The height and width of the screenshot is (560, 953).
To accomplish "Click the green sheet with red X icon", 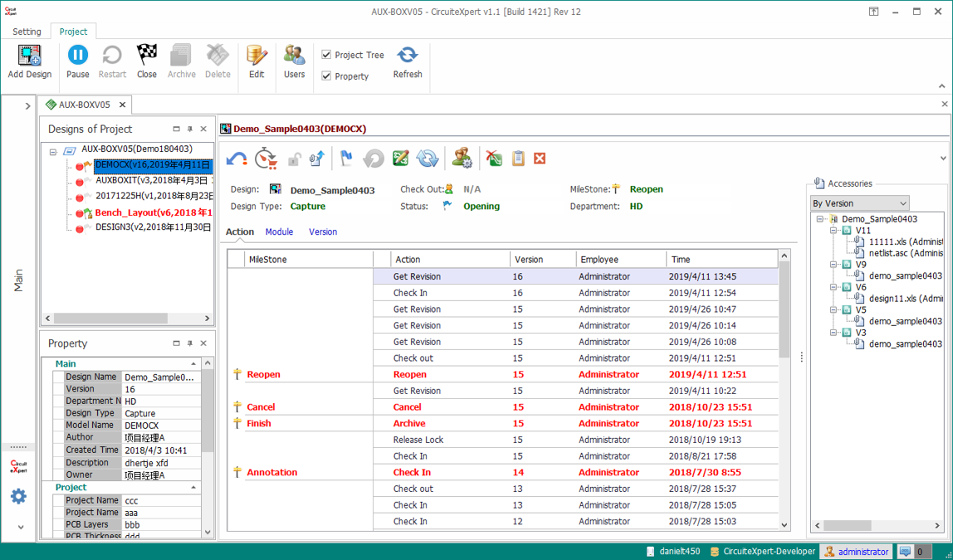I will 494,158.
